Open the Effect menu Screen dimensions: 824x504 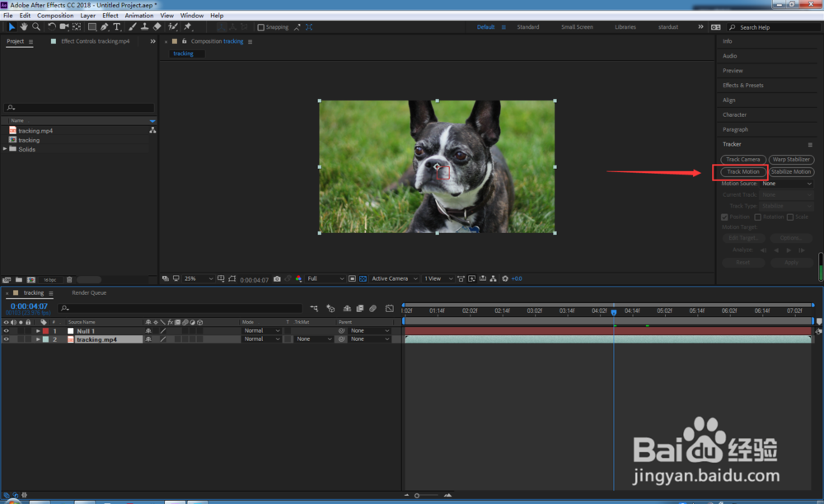[110, 15]
